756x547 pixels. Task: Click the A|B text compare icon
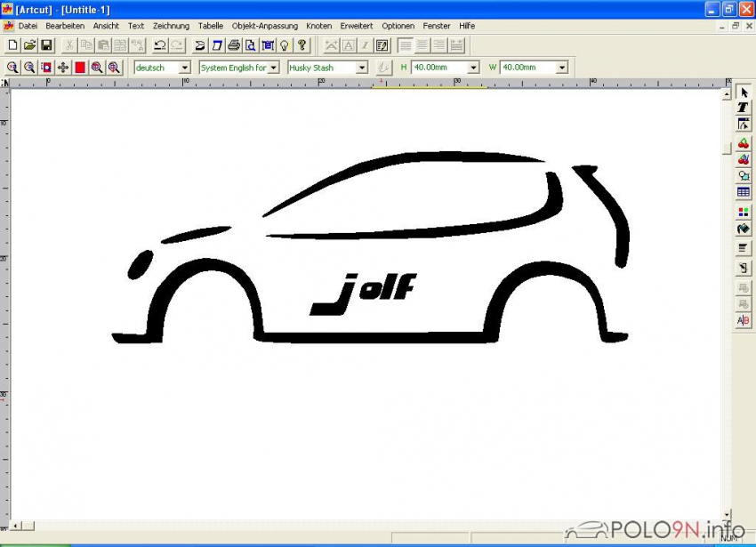tap(744, 320)
